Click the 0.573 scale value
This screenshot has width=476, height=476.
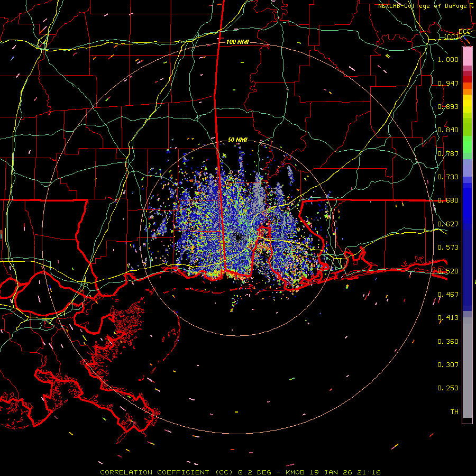448,247
